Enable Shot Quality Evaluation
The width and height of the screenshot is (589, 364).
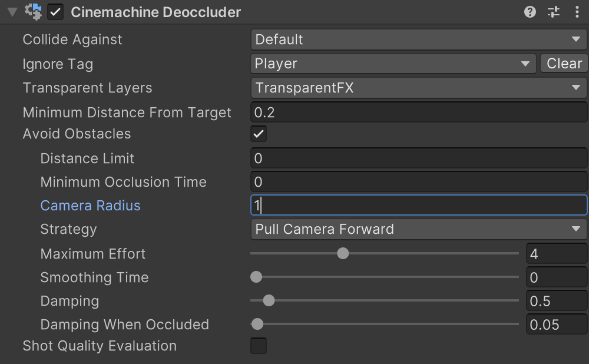(258, 346)
